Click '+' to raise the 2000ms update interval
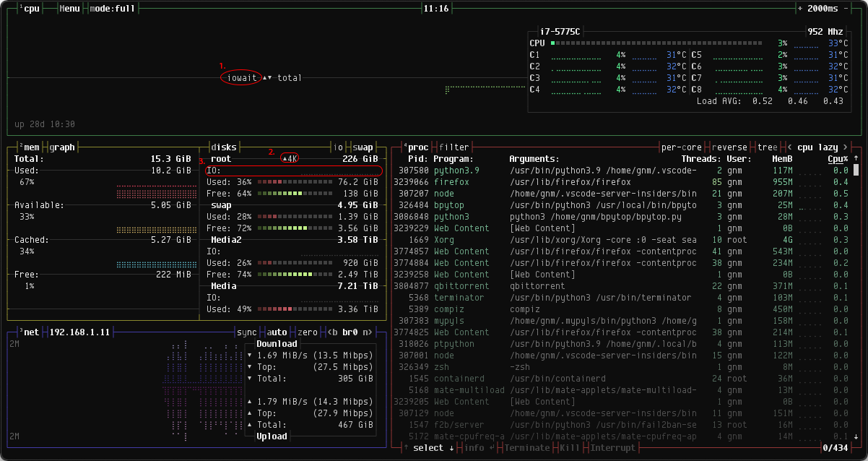Viewport: 868px width, 461px height. tap(800, 8)
